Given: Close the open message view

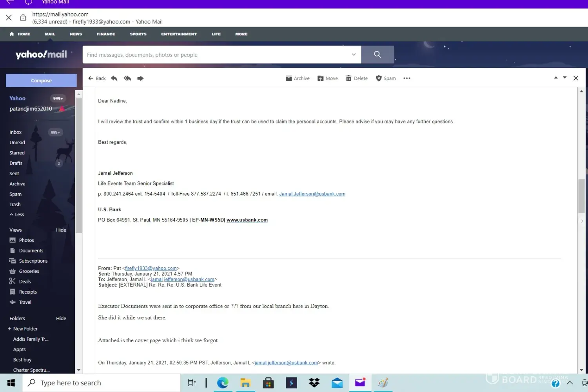Looking at the screenshot, I should [x=576, y=78].
